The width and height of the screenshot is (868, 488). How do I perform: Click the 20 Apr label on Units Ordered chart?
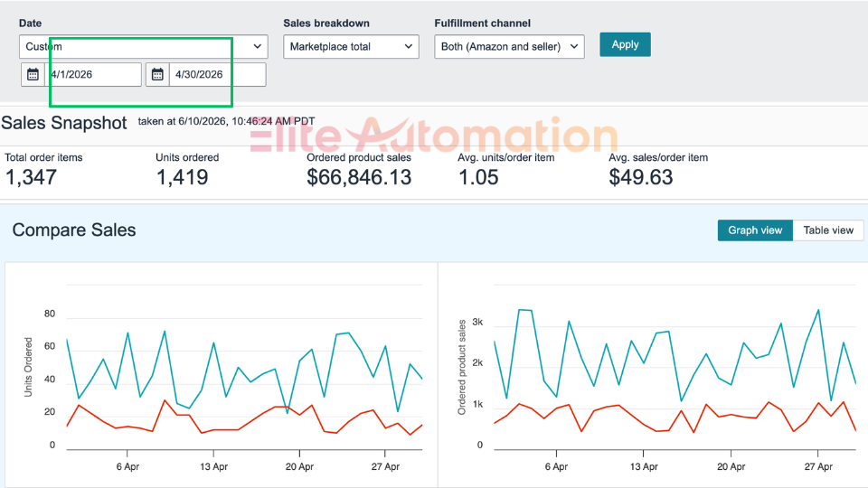pyautogui.click(x=299, y=466)
